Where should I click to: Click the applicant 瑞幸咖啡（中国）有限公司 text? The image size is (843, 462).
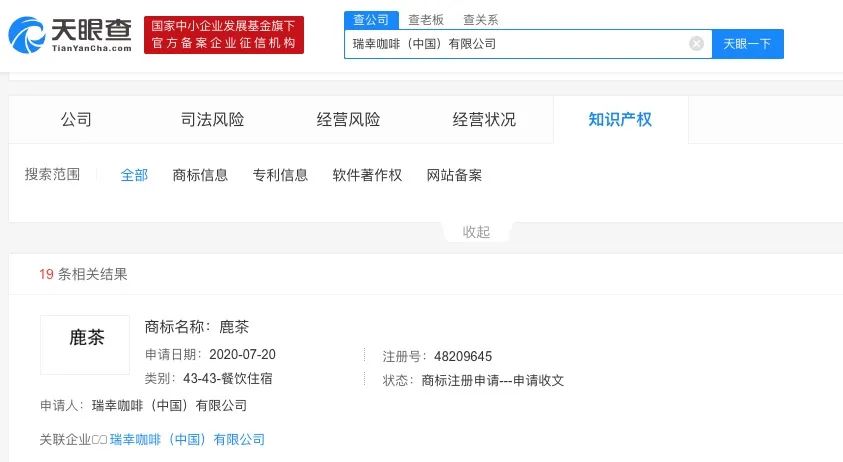pos(169,406)
